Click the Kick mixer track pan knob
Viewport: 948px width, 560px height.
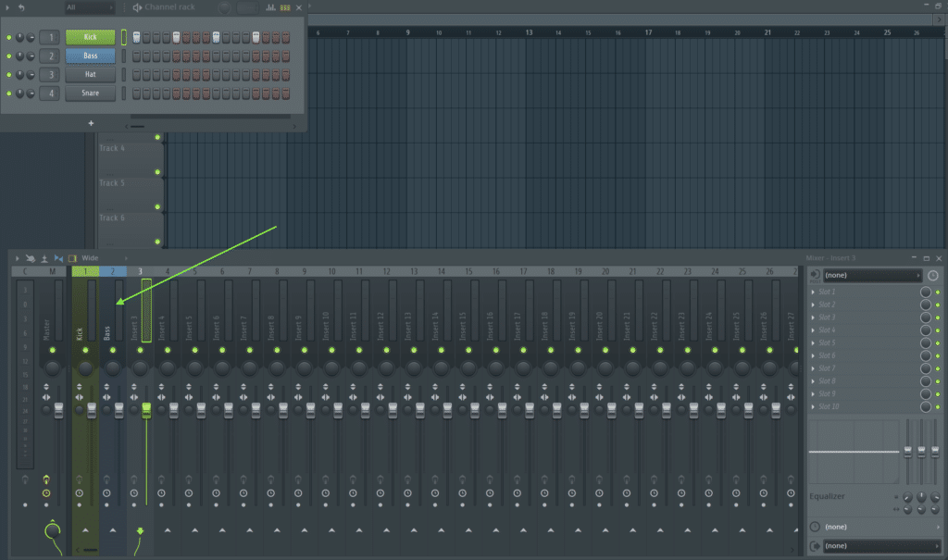(x=85, y=367)
